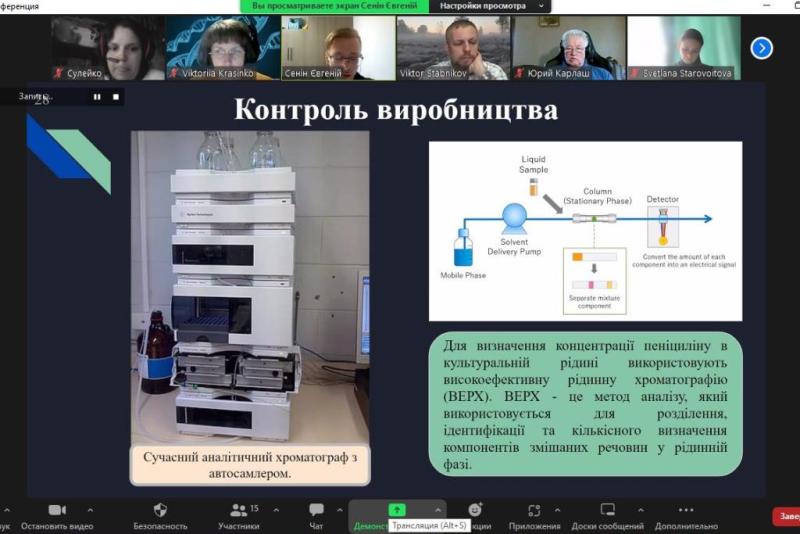Click the Column (Stationary Phase) label
800x534 pixels.
(x=597, y=196)
